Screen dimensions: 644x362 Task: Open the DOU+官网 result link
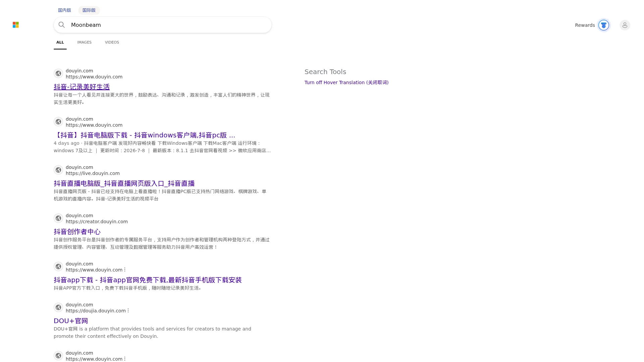[71, 321]
